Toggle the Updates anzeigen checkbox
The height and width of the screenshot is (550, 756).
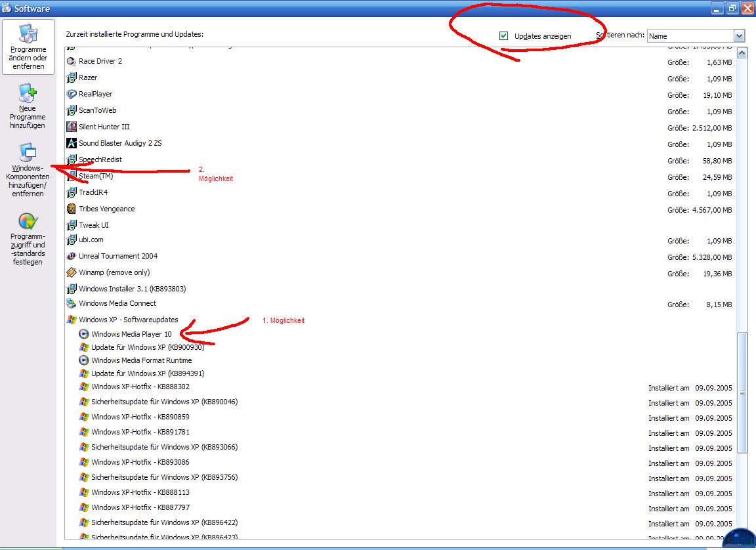coord(504,35)
